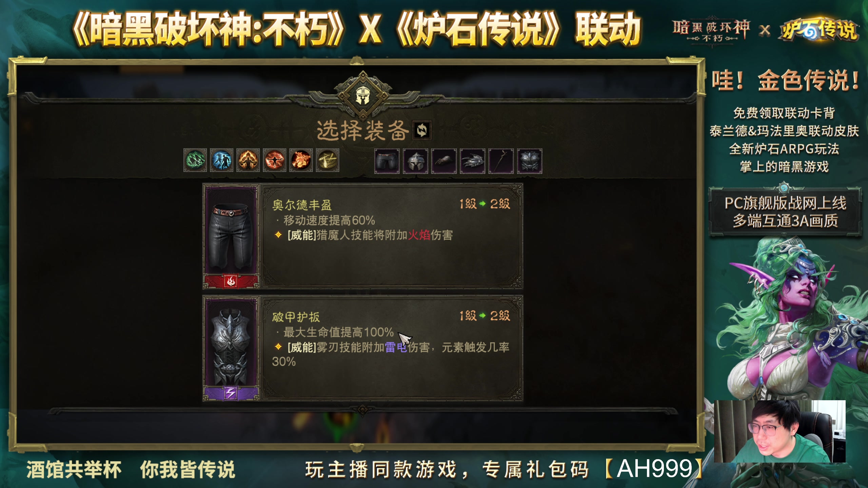Image resolution: width=868 pixels, height=488 pixels.
Task: Choose the 破甲护扳 equipment option
Action: tap(363, 348)
